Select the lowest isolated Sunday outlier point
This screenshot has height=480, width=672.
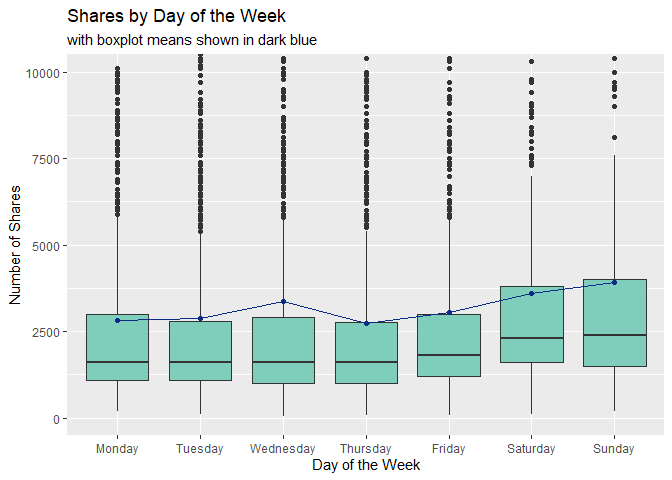[614, 138]
